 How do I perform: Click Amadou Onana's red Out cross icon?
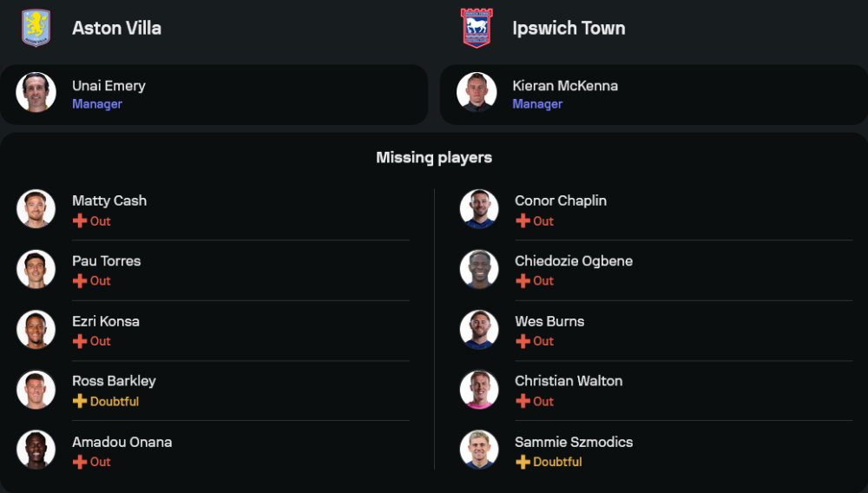click(80, 462)
